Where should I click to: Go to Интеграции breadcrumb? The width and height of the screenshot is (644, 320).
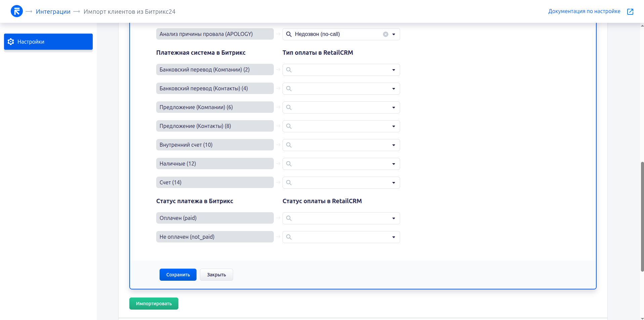(x=53, y=12)
